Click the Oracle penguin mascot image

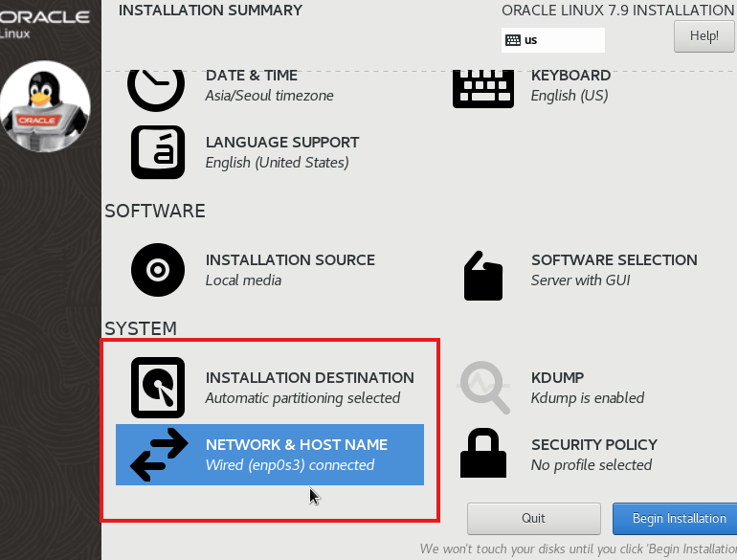click(45, 106)
